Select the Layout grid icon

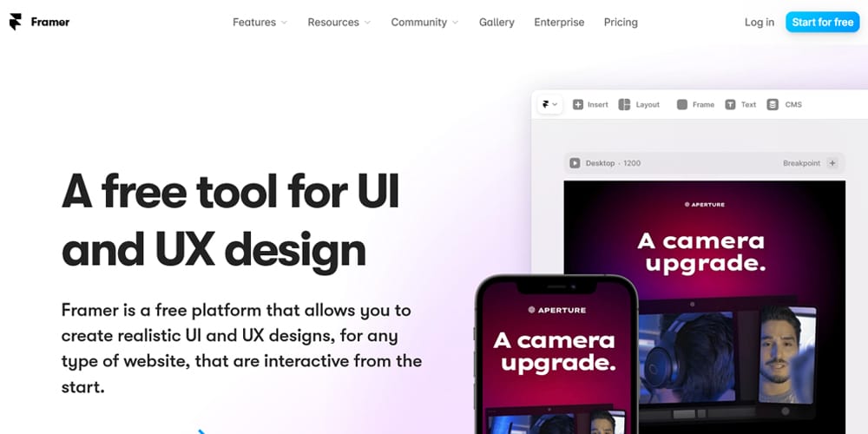pos(624,105)
